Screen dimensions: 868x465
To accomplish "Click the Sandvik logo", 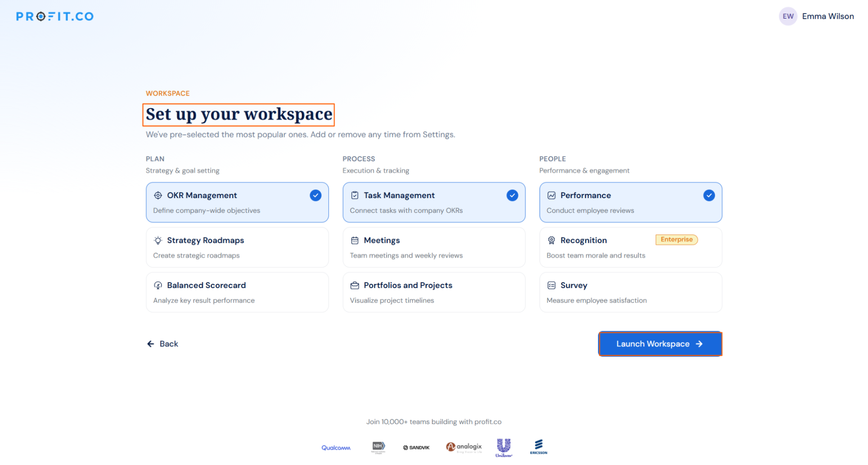I will [x=416, y=448].
